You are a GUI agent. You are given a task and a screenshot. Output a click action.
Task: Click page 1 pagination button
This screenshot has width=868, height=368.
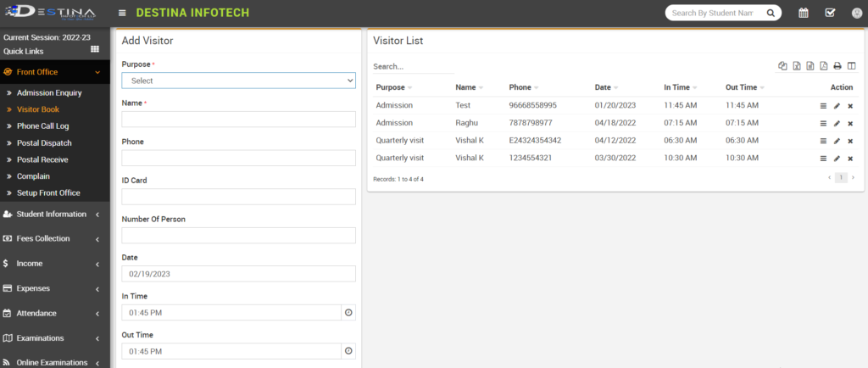[x=841, y=178]
